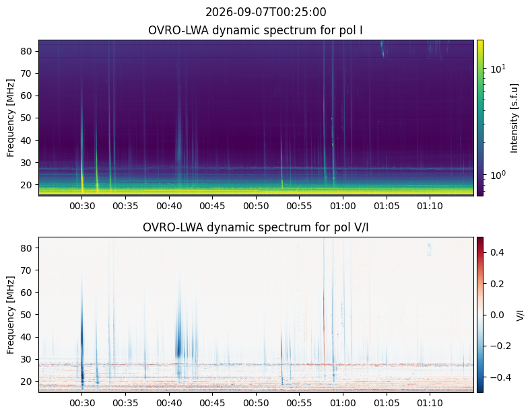Click the Frequency [MHz] label of the bottom plot
Viewport: 532px width, 415px height.
(11, 315)
